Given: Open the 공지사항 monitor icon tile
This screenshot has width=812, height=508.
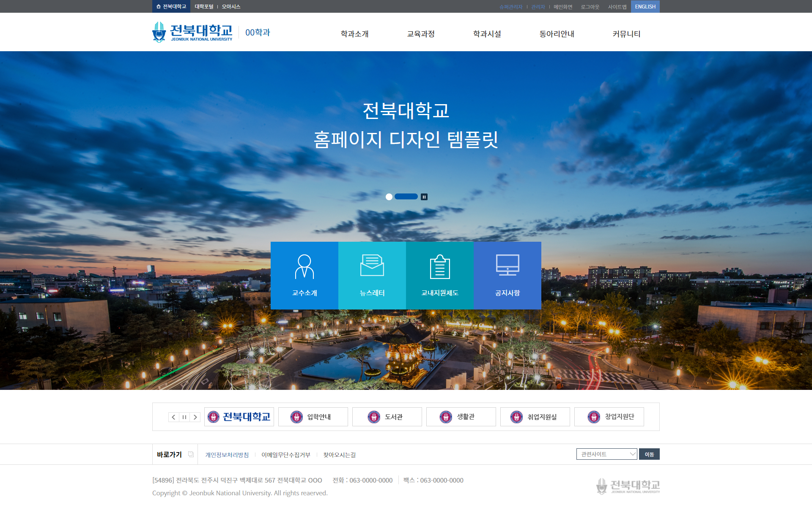Looking at the screenshot, I should click(507, 275).
